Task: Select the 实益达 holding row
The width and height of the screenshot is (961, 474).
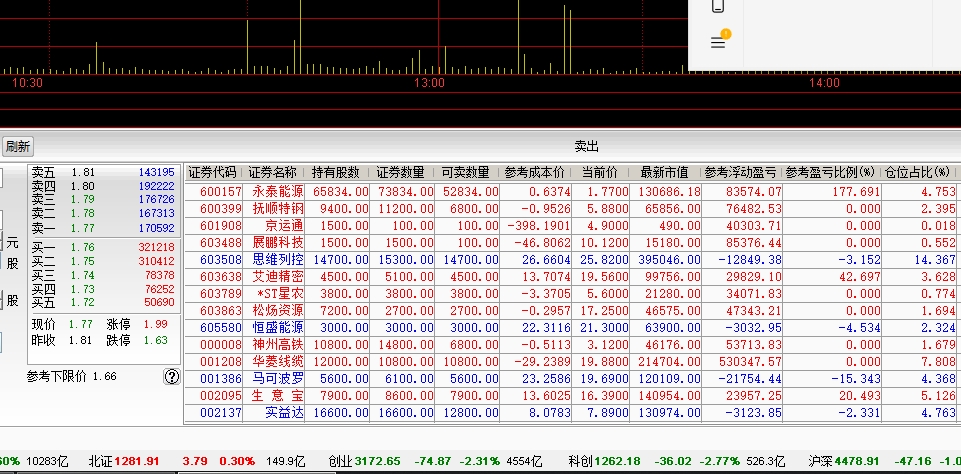Action: (570, 413)
